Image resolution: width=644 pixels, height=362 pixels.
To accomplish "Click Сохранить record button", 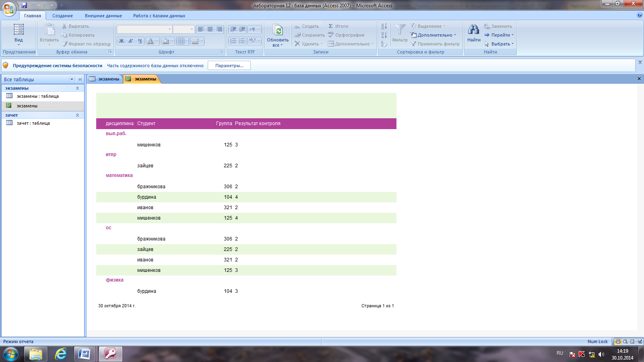I will [x=309, y=35].
